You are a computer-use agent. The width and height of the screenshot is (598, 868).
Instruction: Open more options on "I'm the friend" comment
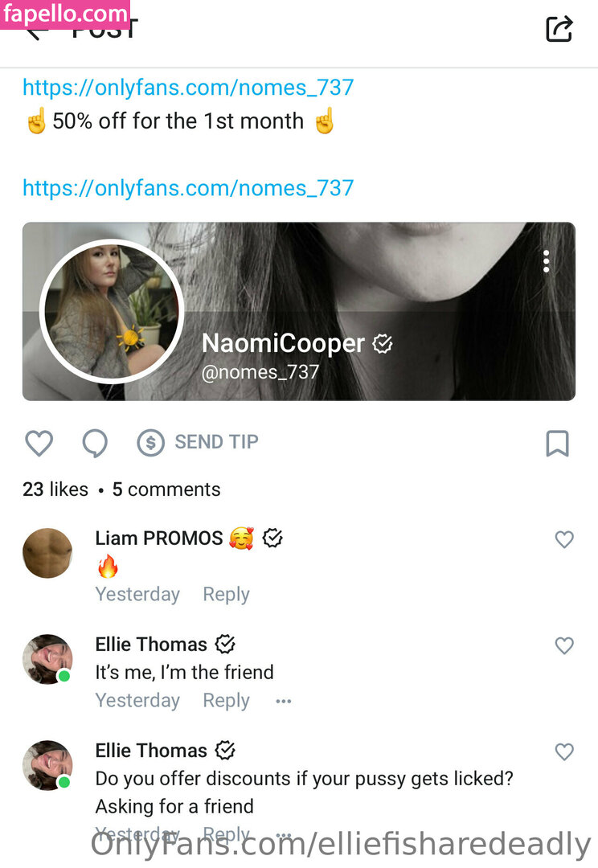coord(283,701)
